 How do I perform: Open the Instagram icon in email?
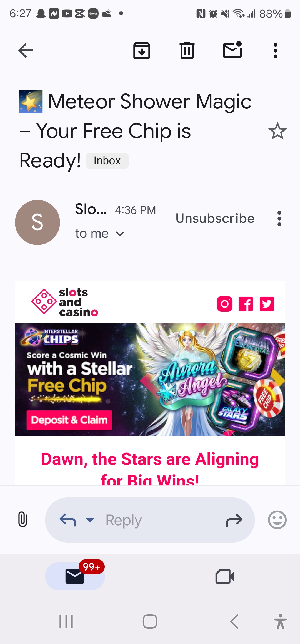pyautogui.click(x=225, y=304)
